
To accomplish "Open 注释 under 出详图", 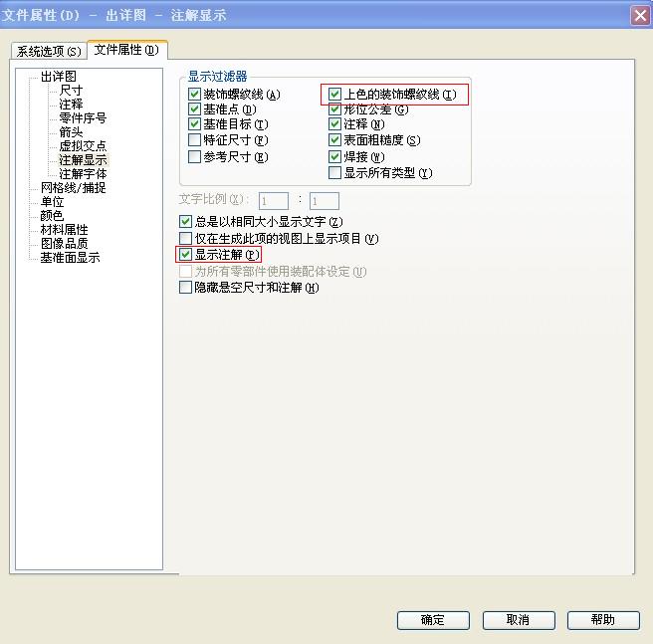I will pos(71,104).
